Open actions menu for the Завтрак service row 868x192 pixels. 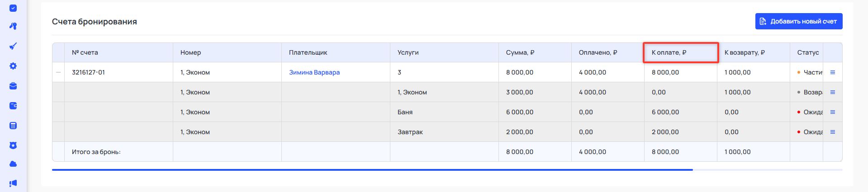(832, 132)
